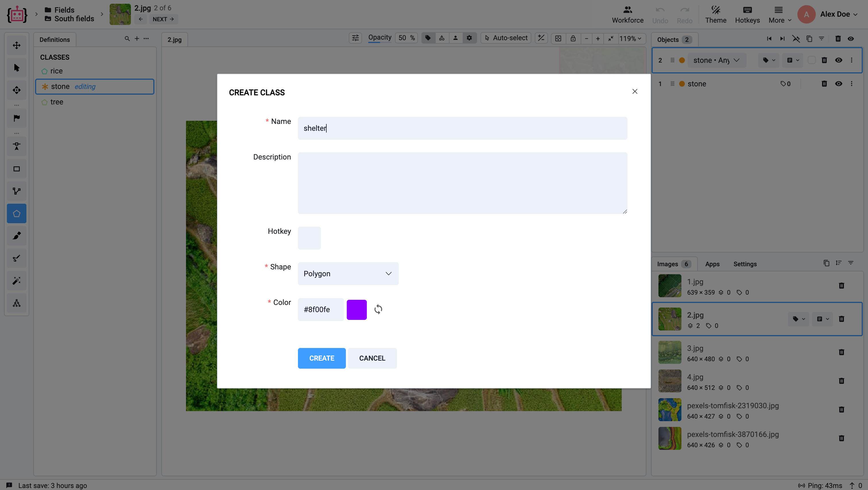Click the Description text area
The image size is (868, 490).
point(462,183)
